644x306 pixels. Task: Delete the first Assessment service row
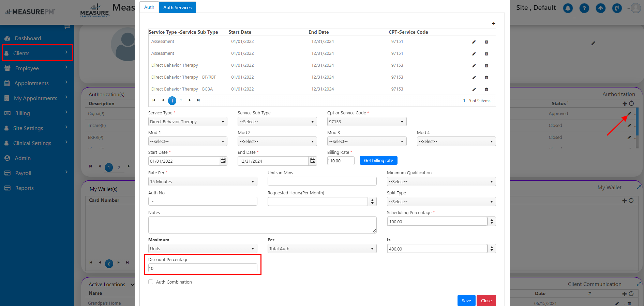tap(486, 42)
